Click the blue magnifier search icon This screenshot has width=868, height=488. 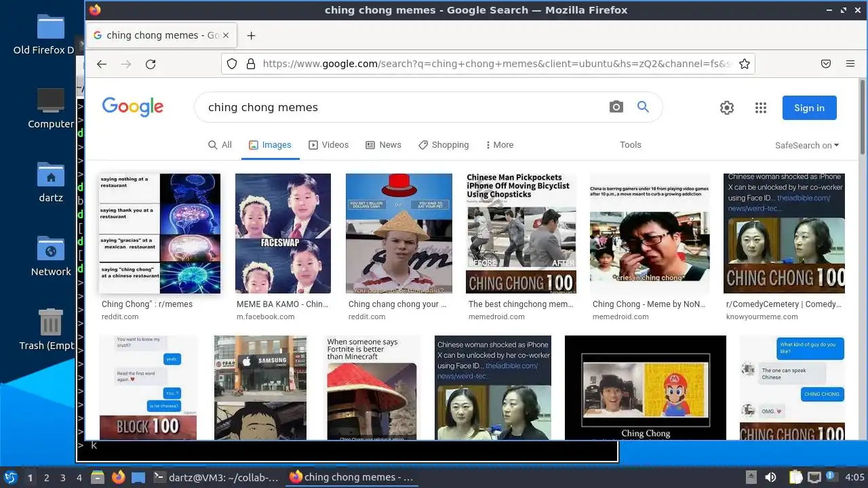tap(643, 107)
